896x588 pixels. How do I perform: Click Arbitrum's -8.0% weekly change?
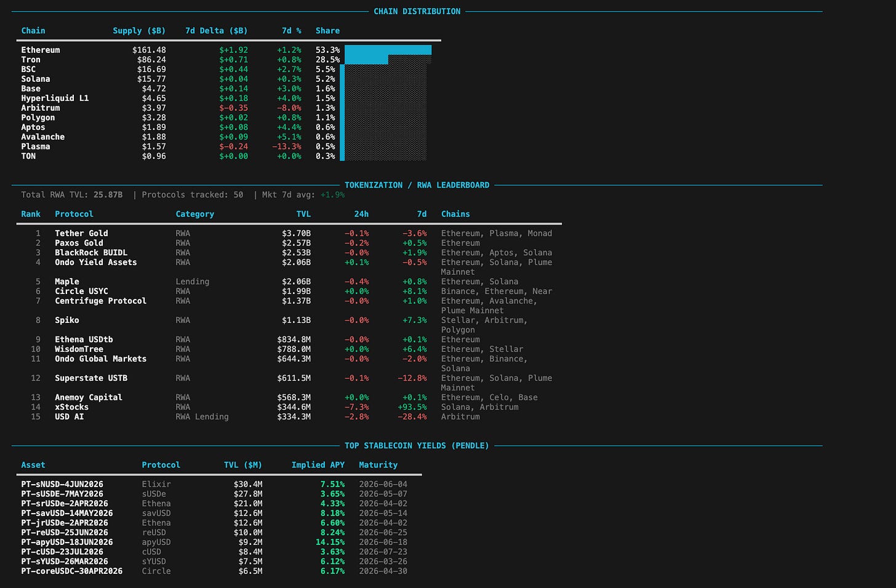click(289, 108)
